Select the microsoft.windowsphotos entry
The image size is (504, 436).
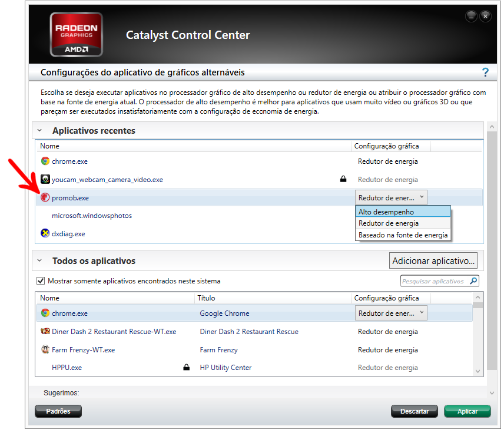pos(92,216)
